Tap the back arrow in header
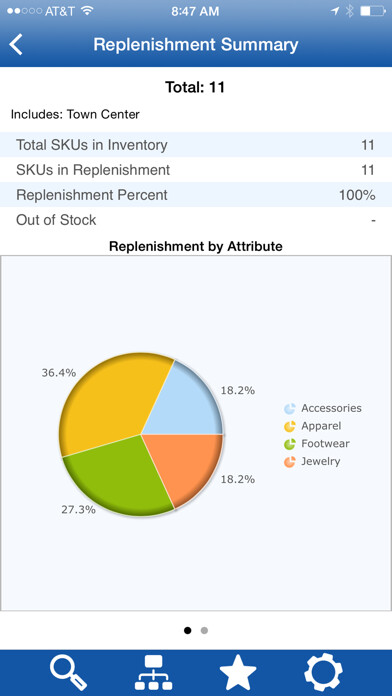 coord(16,45)
